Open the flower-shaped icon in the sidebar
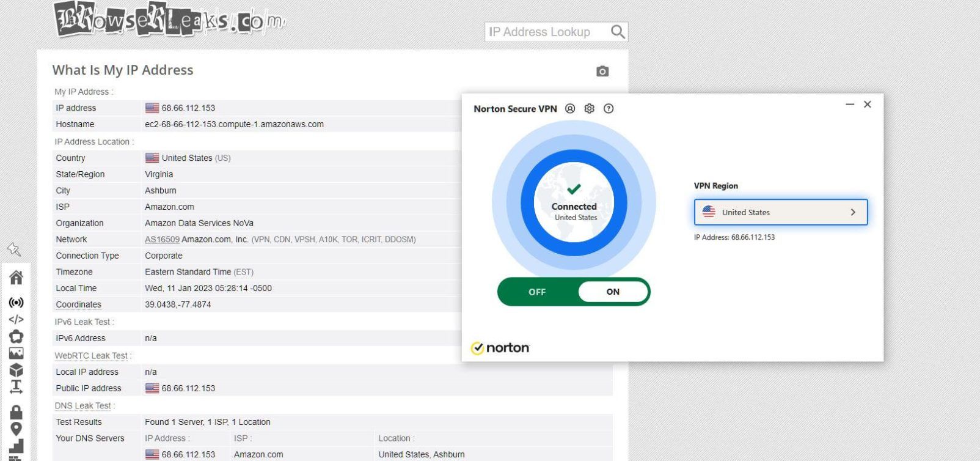This screenshot has height=461, width=980. (x=16, y=336)
